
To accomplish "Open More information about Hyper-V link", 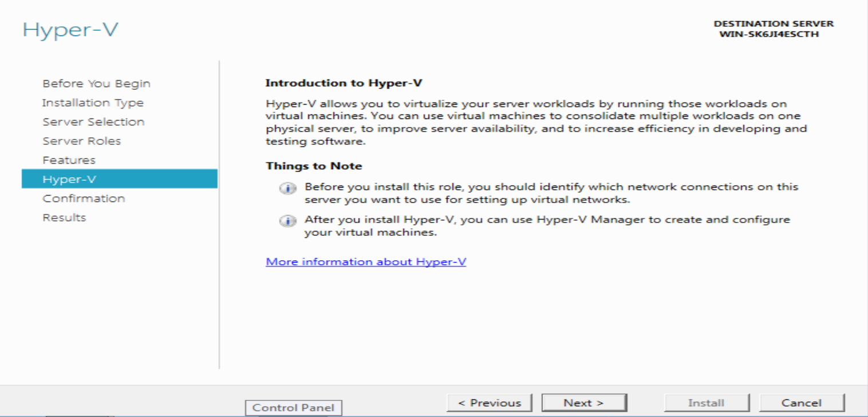I will tap(366, 261).
